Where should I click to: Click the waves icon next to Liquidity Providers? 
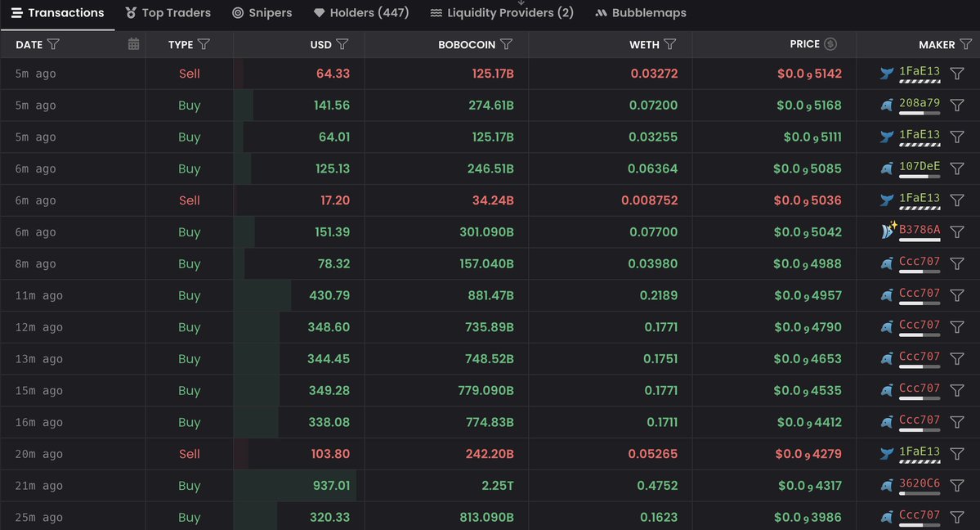pyautogui.click(x=437, y=12)
